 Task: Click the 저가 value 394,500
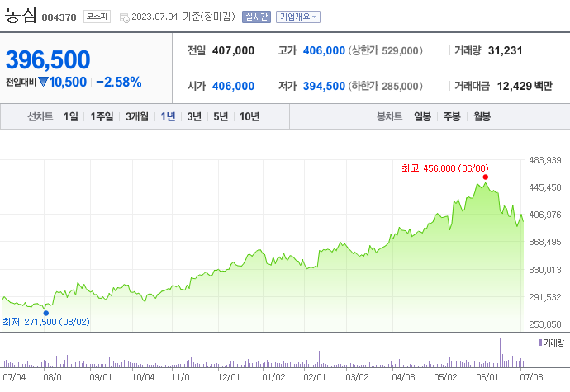coord(324,86)
